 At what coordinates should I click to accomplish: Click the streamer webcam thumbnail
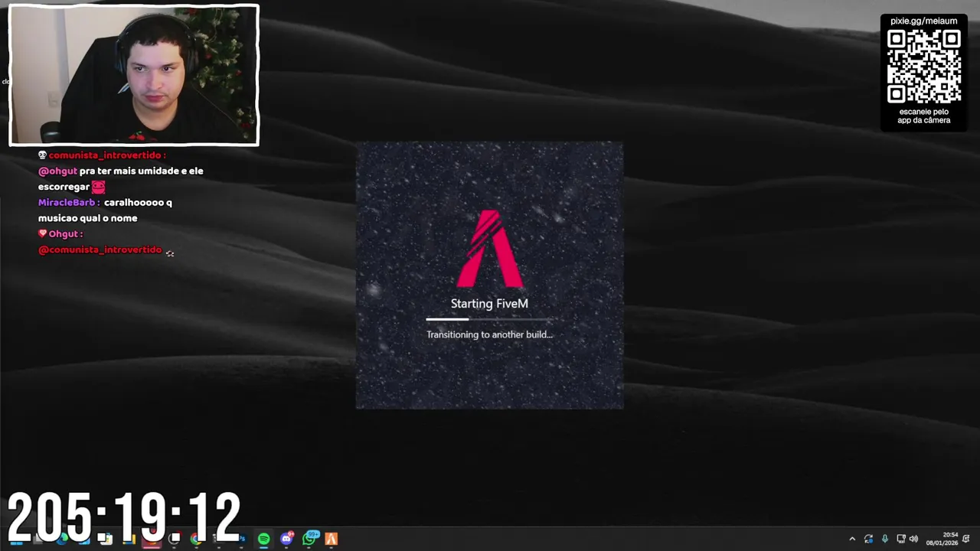click(134, 75)
